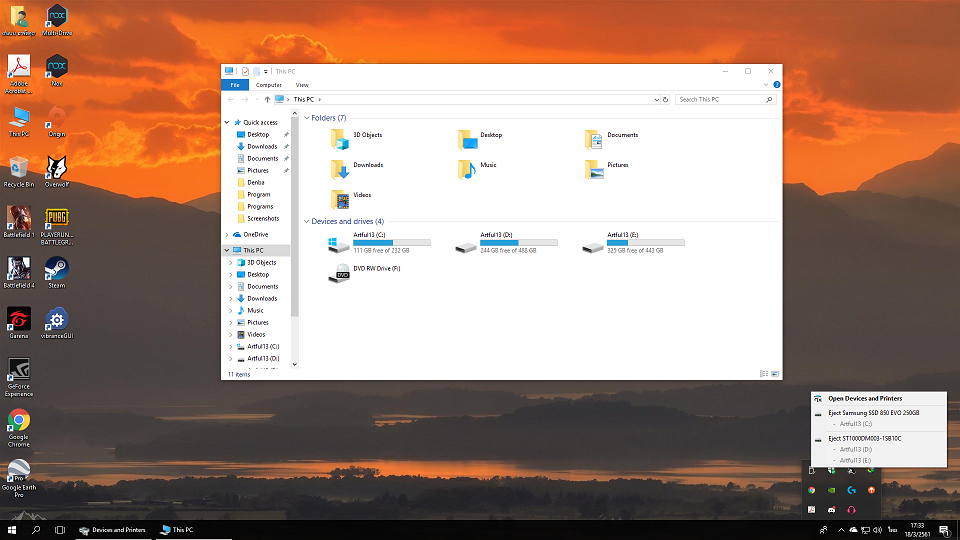Open the Computer ribbon tab
This screenshot has width=960, height=540.
coord(269,85)
